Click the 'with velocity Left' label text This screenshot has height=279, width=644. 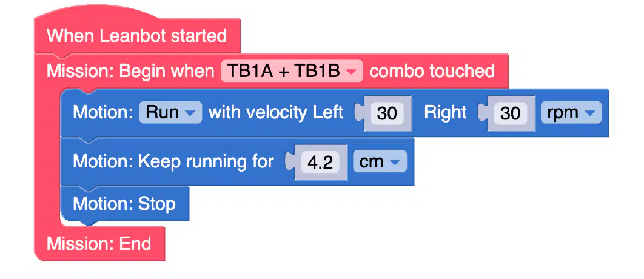276,112
